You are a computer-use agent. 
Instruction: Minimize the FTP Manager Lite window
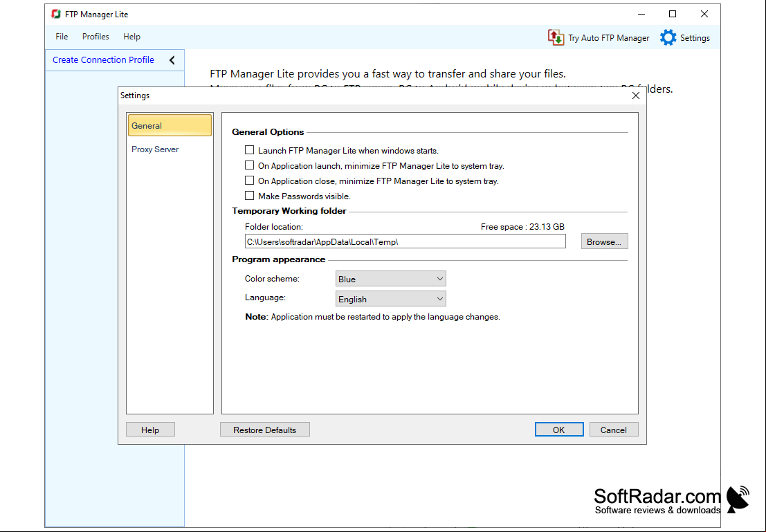click(x=641, y=14)
